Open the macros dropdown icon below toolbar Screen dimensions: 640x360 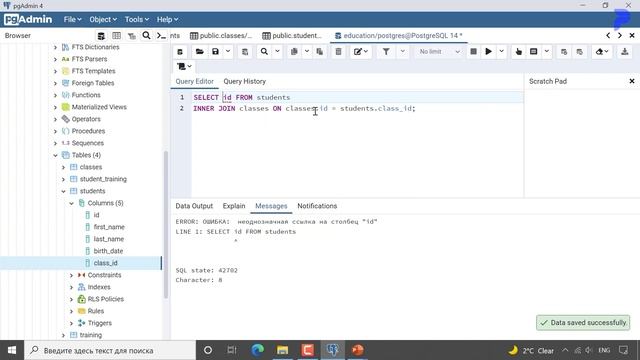coord(184,67)
